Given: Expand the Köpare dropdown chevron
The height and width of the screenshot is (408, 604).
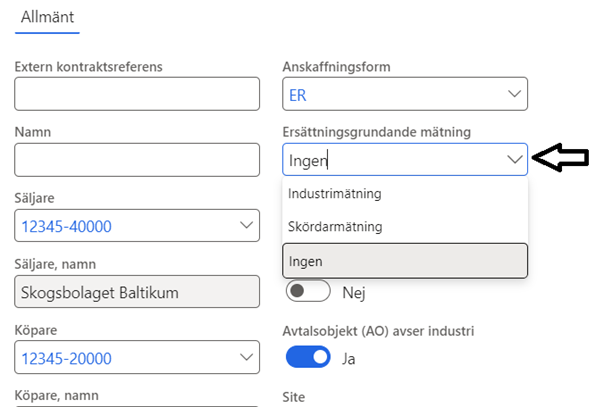Looking at the screenshot, I should [247, 358].
